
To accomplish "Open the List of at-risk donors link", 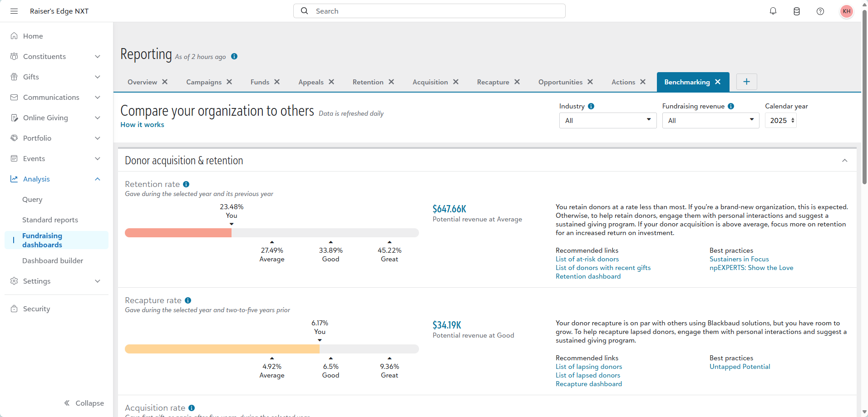I will click(587, 259).
